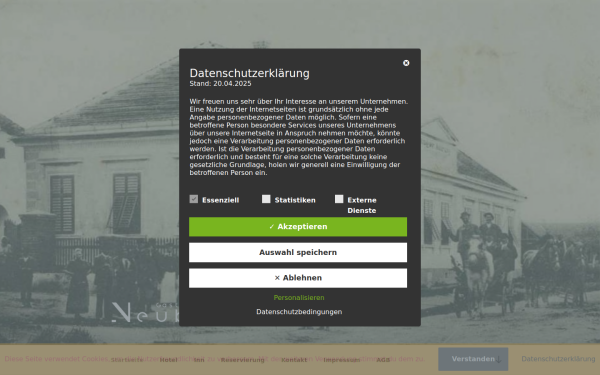Click the Datenschutzerklärung dialog heading
This screenshot has width=600, height=375.
coord(249,73)
